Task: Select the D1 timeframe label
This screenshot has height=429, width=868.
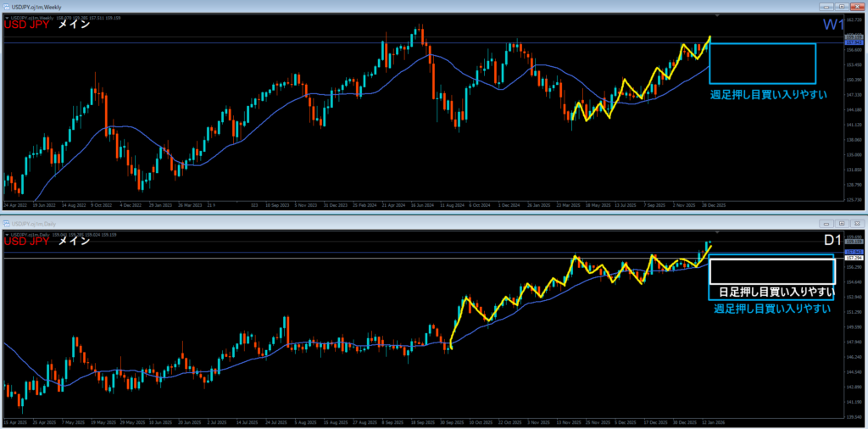Action: tap(831, 241)
